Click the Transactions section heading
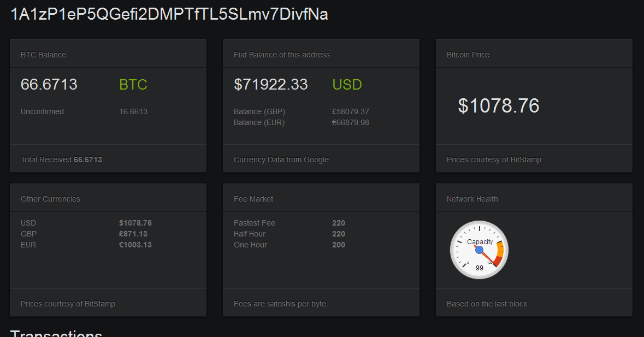The width and height of the screenshot is (644, 337). point(56,333)
